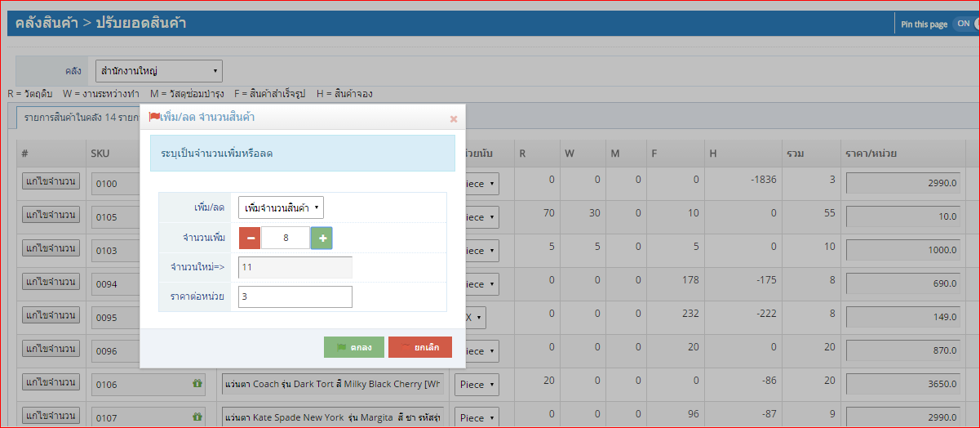The image size is (980, 428).
Task: Click the ราคาต่อหน่วย price field
Action: point(295,296)
